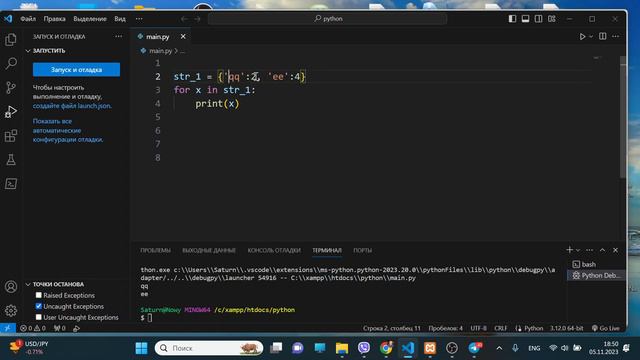
Task: Click Пробелов: 4 indentation status entry
Action: tap(445, 328)
